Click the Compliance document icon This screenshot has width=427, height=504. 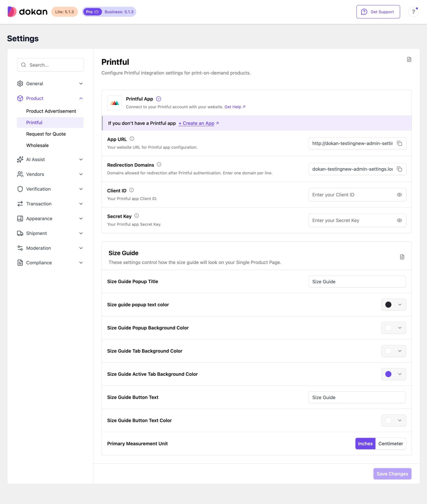point(20,263)
